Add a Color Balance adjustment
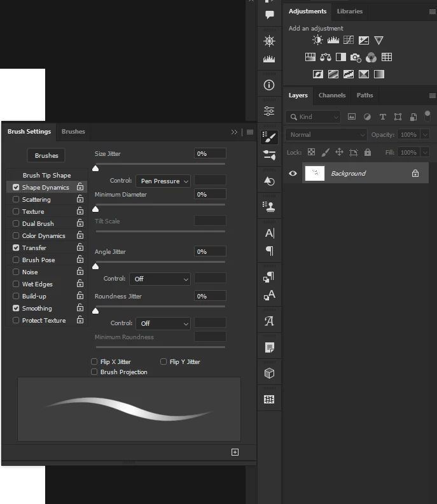Image resolution: width=437 pixels, height=504 pixels. coord(326,57)
